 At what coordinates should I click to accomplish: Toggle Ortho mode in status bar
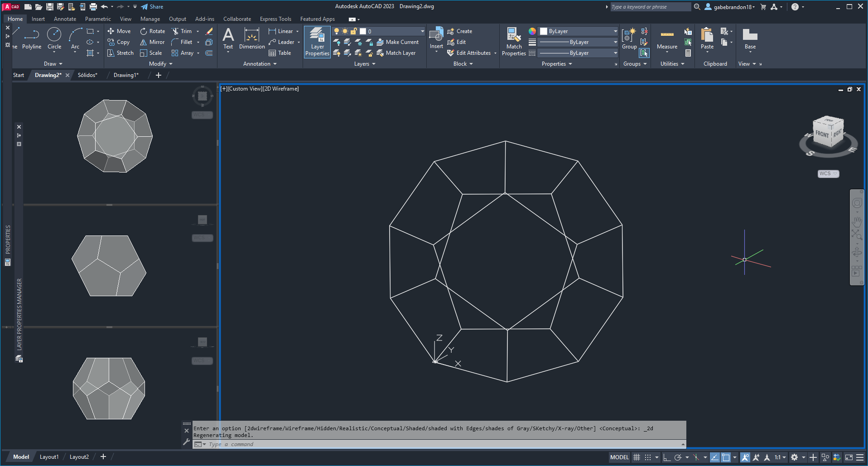667,457
